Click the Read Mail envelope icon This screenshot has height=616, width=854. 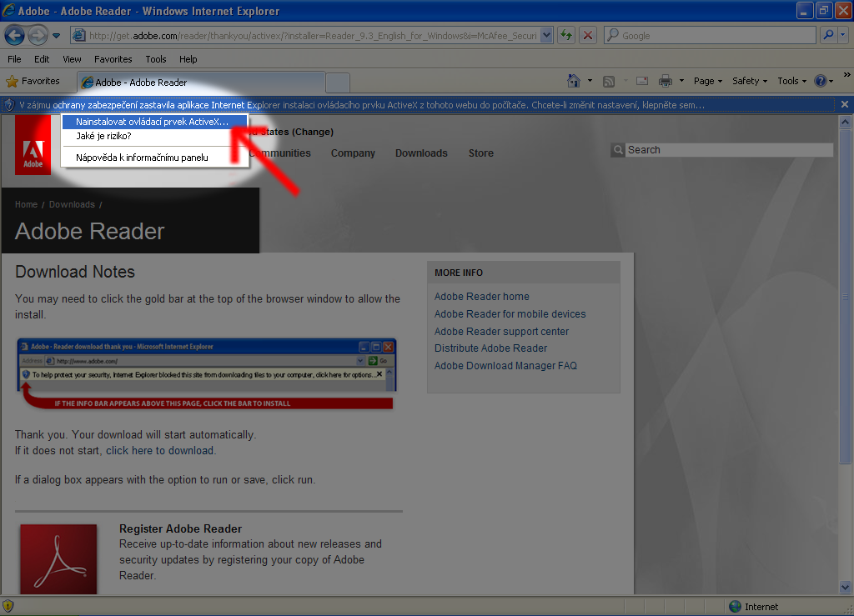point(642,81)
